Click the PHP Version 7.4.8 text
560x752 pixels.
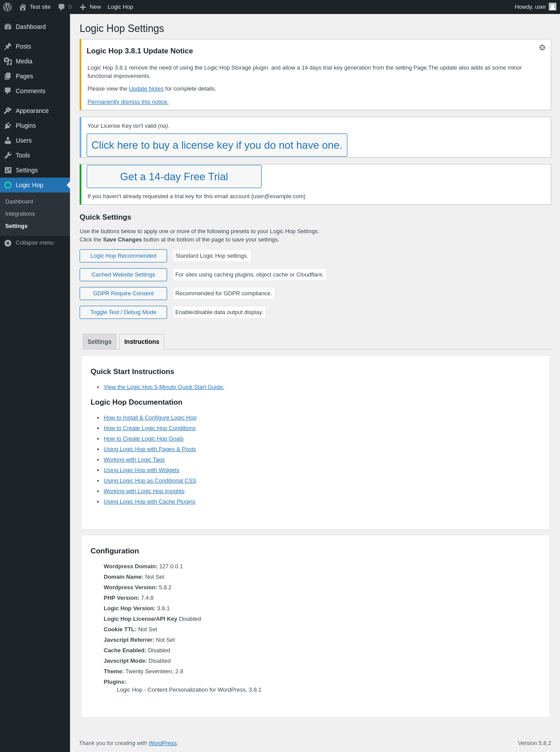[x=129, y=598]
